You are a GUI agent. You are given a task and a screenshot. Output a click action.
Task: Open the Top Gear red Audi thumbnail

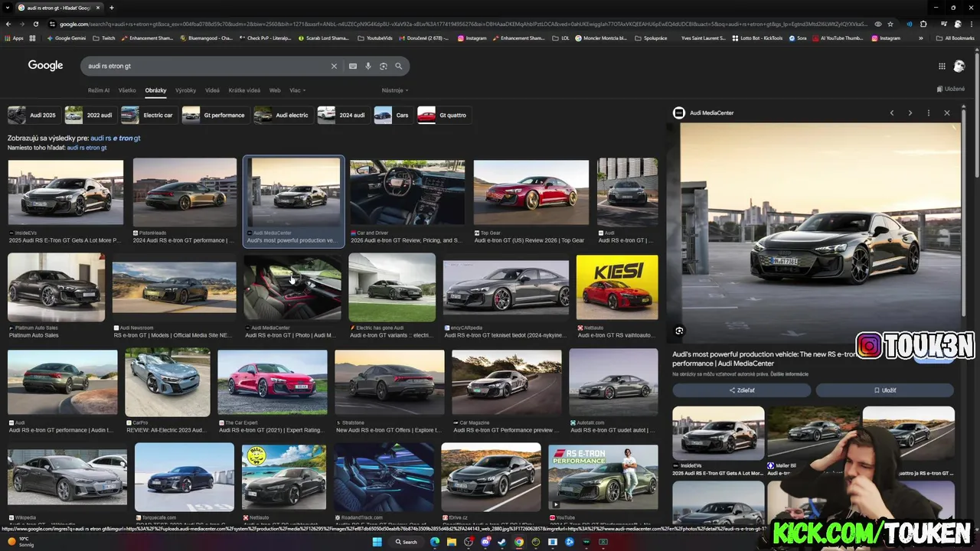[531, 193]
